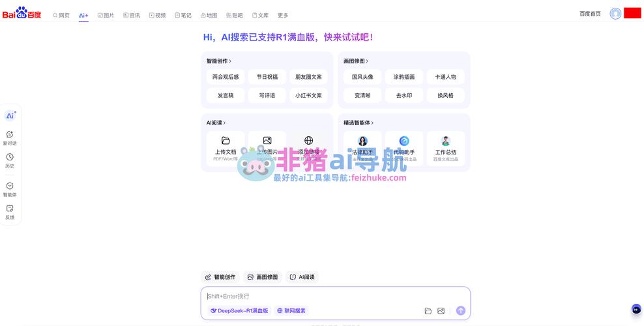This screenshot has height=326, width=644.
Task: Focus the Shift+Enter换行 input box
Action: click(335, 296)
